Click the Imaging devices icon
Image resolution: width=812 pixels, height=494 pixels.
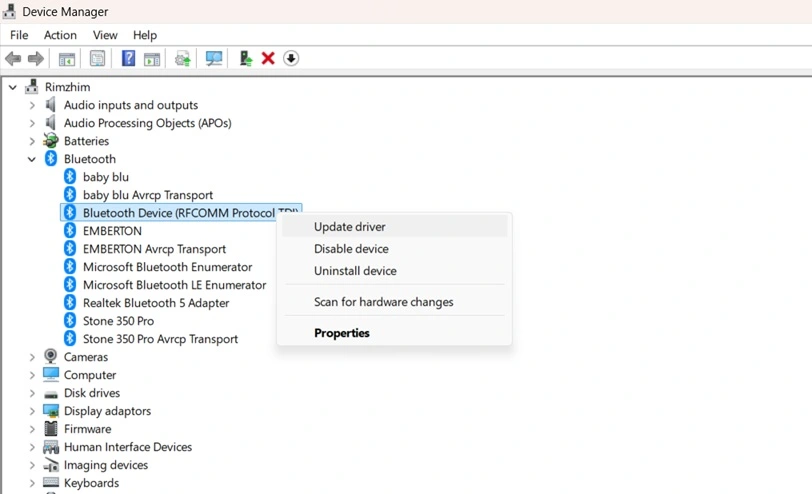tap(51, 465)
